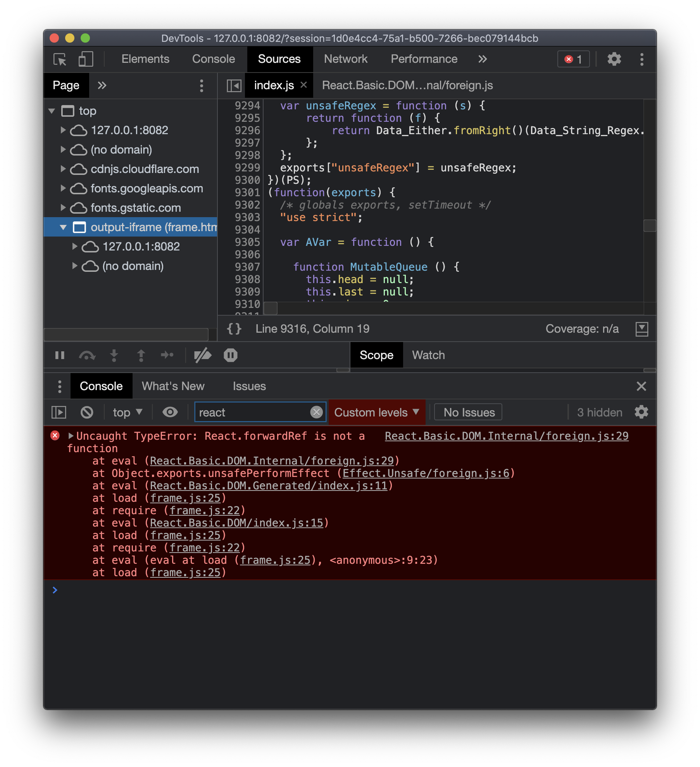Image resolution: width=700 pixels, height=767 pixels.
Task: Show more DevTools panels chevron
Action: [482, 59]
